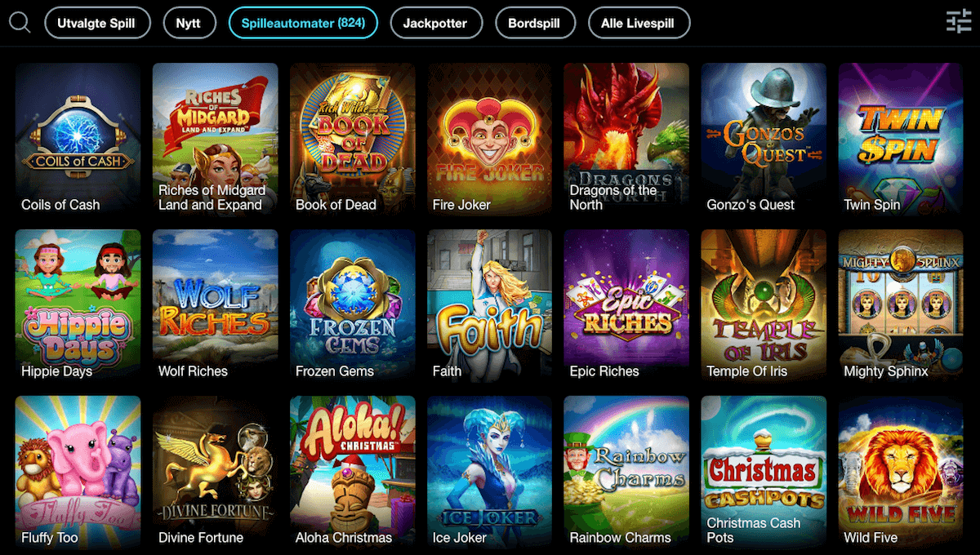Open the Spilleautomater (824) tab
This screenshot has height=555, width=980.
(303, 24)
